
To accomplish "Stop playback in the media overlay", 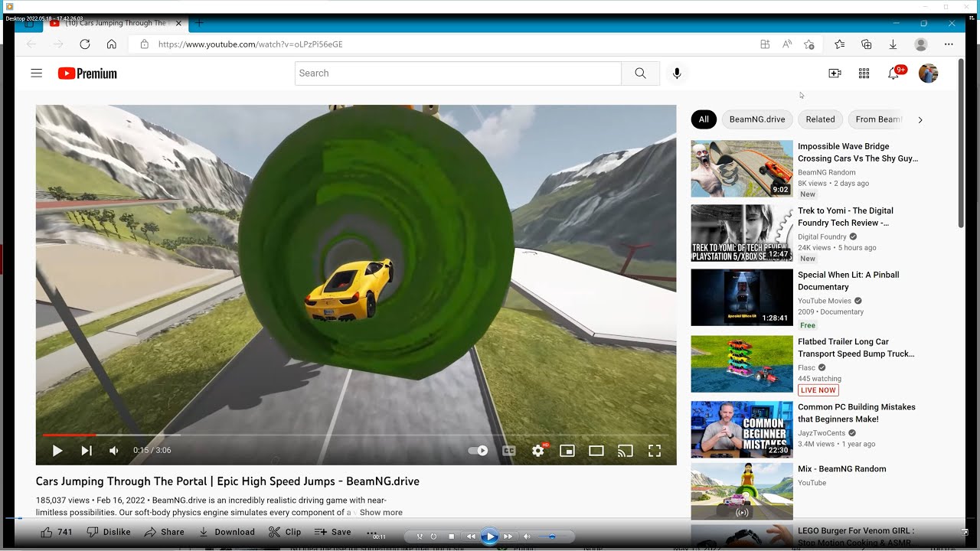I will (452, 536).
